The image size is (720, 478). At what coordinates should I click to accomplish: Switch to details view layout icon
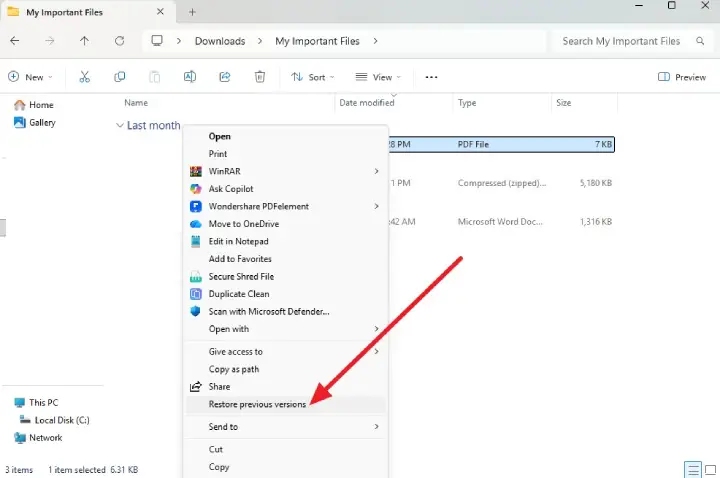(693, 470)
